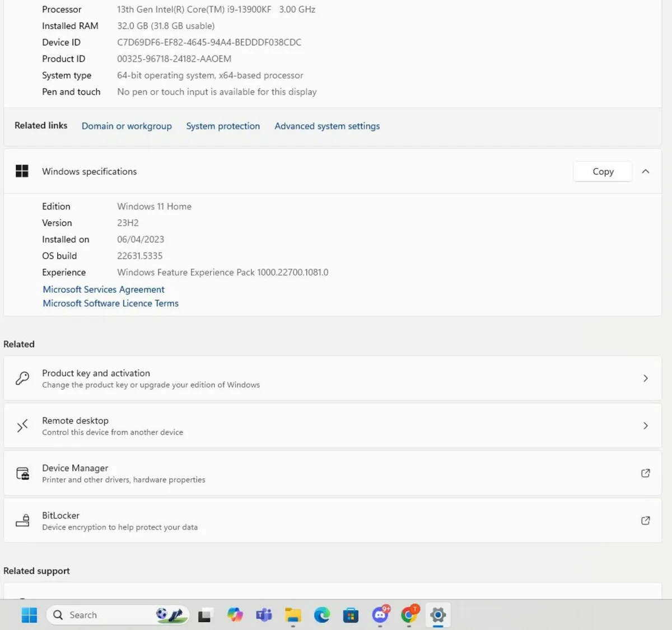The width and height of the screenshot is (672, 630).
Task: Expand Remote desktop chevron arrow
Action: tap(646, 426)
